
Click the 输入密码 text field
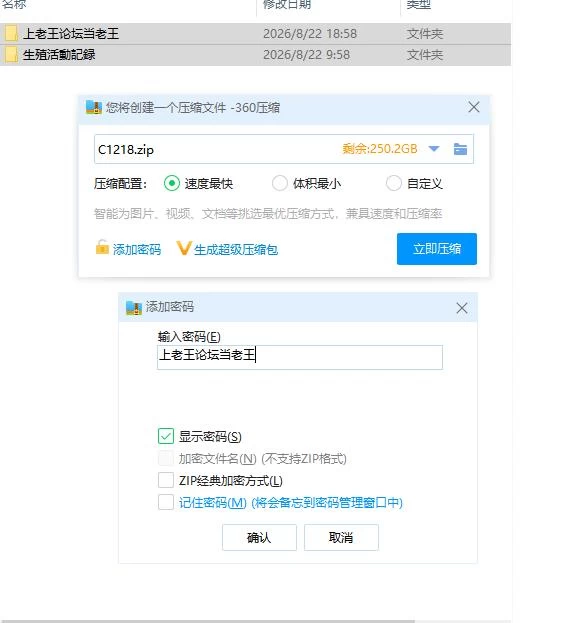[300, 357]
